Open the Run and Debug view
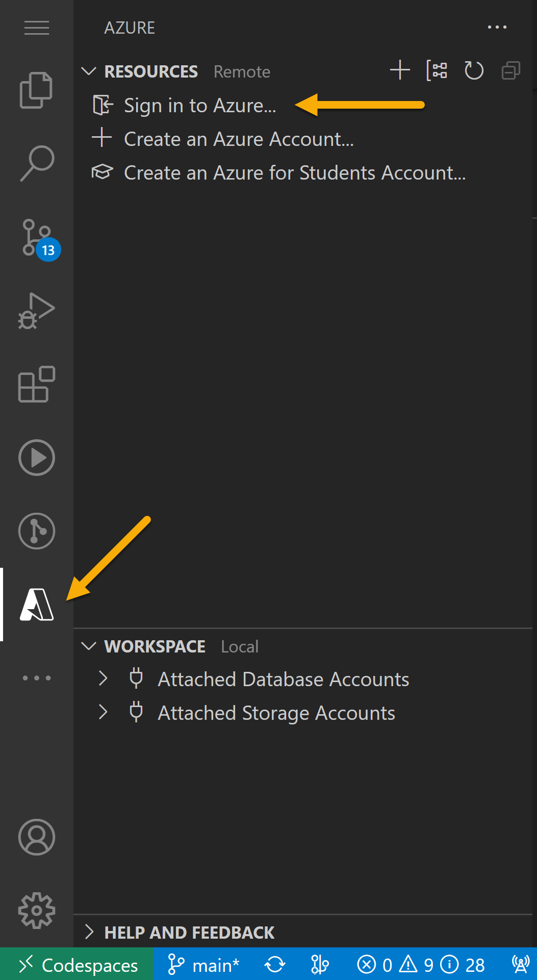537x980 pixels. point(36,311)
